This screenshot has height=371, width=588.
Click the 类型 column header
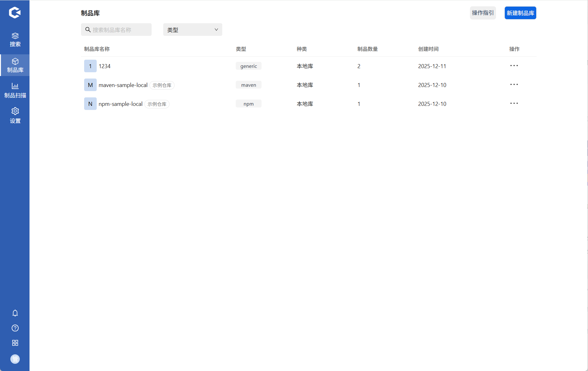tap(241, 49)
